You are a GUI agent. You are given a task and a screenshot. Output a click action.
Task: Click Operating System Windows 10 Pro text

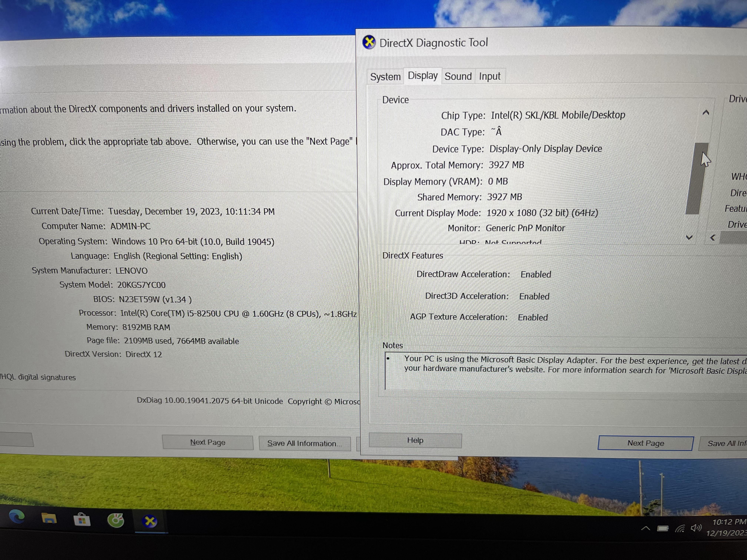pyautogui.click(x=156, y=241)
